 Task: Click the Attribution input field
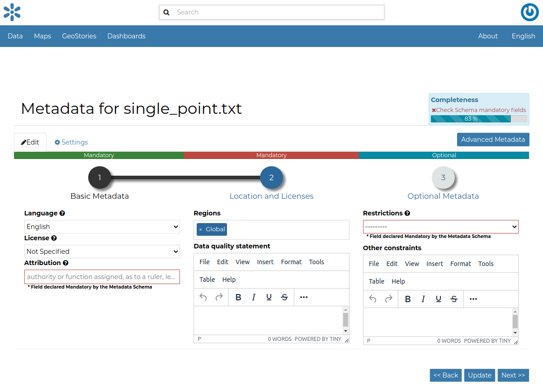pyautogui.click(x=102, y=277)
